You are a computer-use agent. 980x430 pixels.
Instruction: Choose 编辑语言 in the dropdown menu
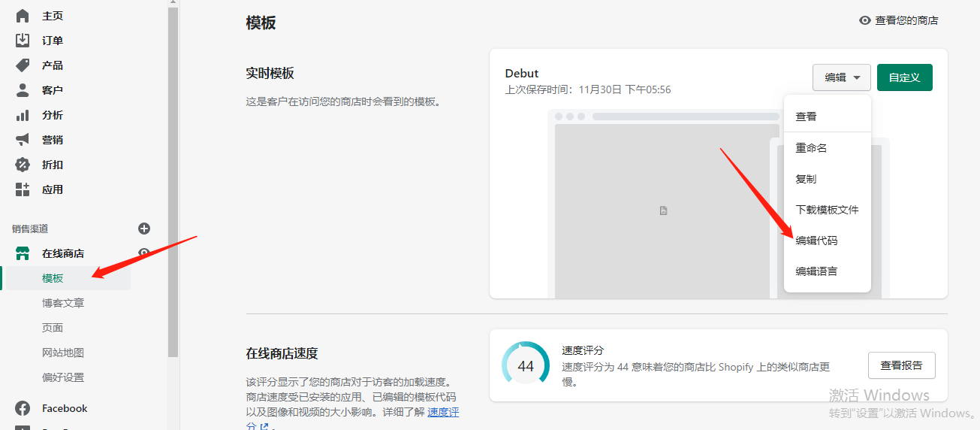827,271
